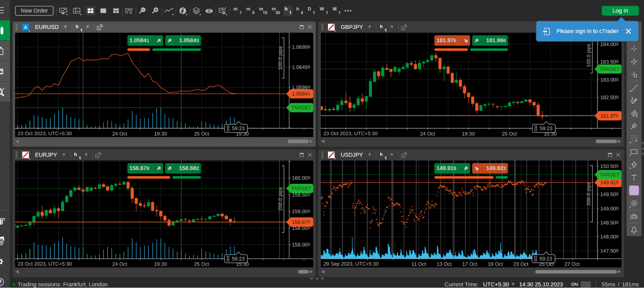Select multi-chart grid view mode
This screenshot has width=644, height=288.
pos(91,11)
